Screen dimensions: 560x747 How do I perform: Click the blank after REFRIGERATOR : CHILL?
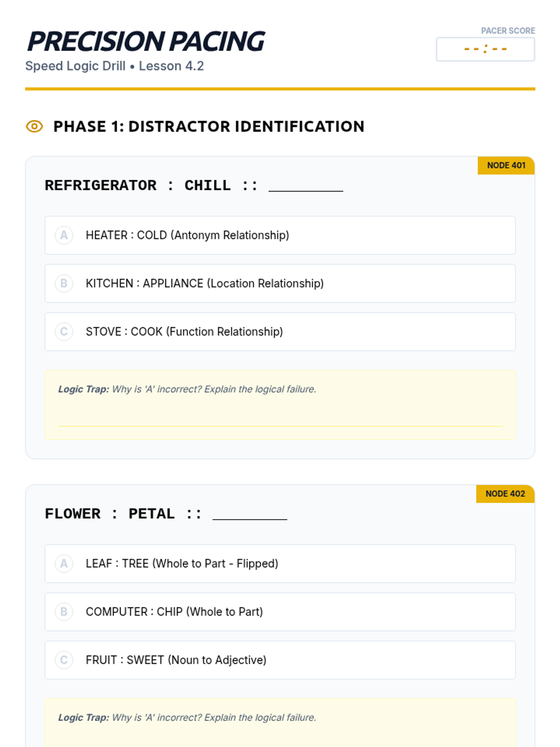tap(306, 186)
